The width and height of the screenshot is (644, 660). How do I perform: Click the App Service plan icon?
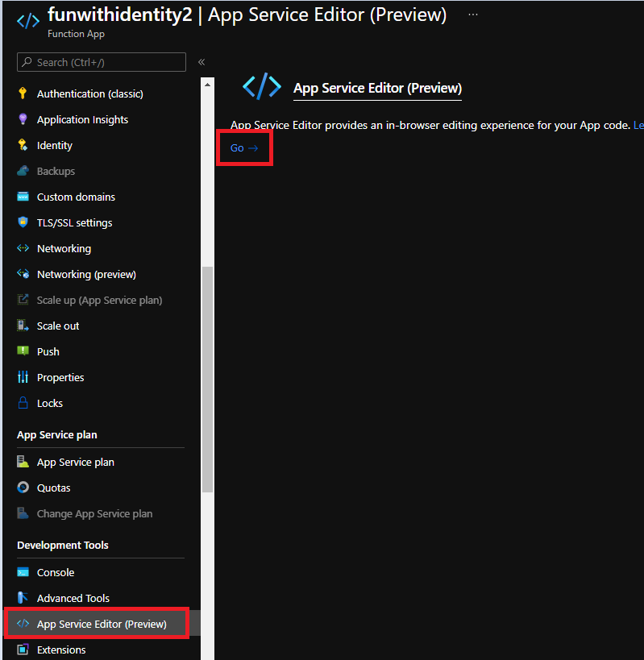[x=23, y=462]
